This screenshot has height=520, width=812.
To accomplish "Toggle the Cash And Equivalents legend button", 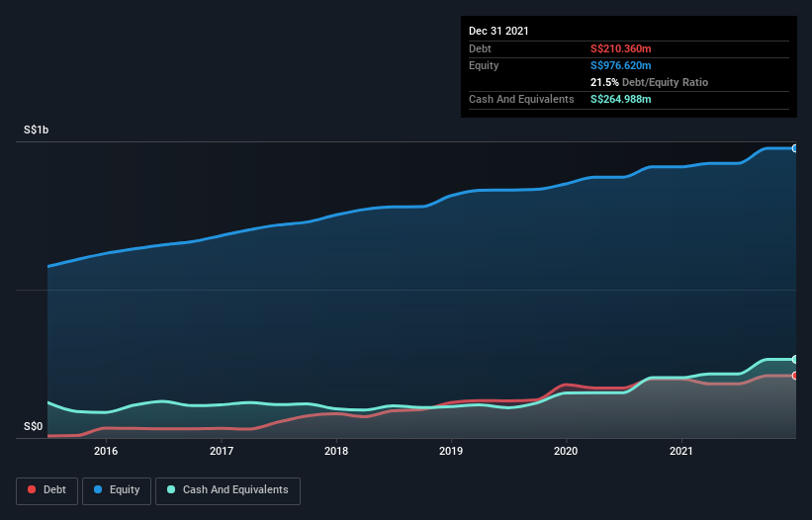I will pos(227,490).
